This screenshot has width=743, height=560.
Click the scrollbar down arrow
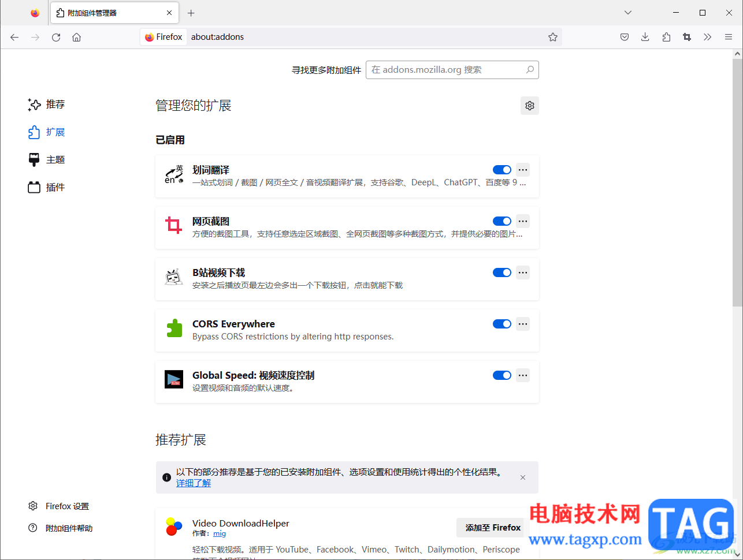click(x=737, y=554)
